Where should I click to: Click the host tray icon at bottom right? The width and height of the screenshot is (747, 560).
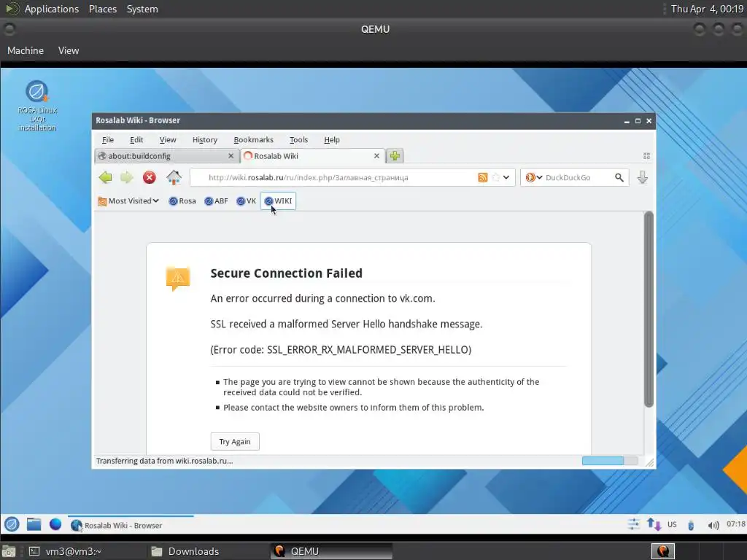pyautogui.click(x=662, y=551)
